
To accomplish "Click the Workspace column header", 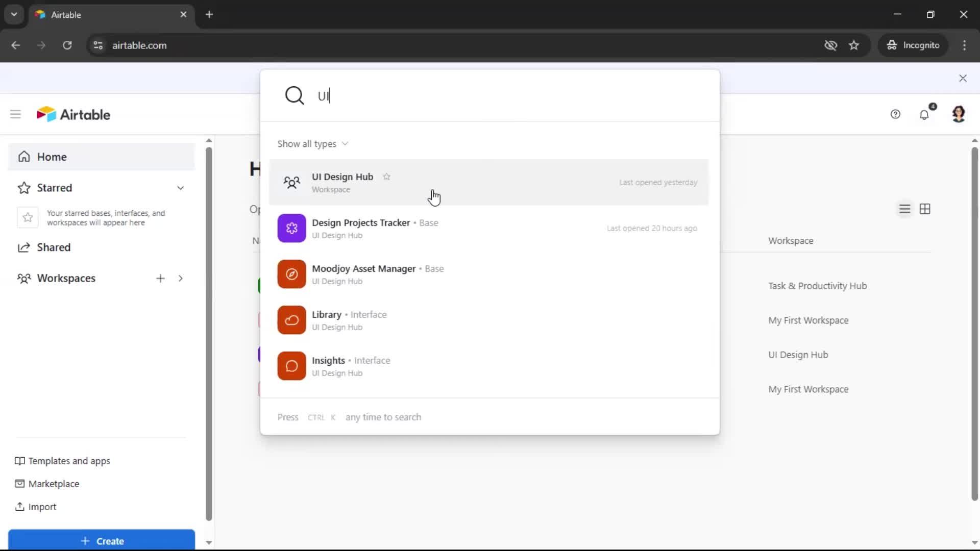I will coord(791,240).
